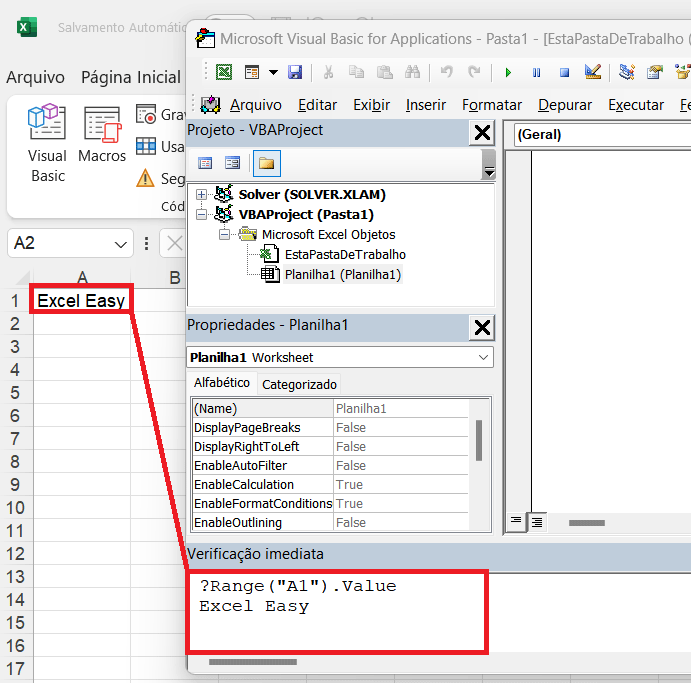Viewport: 691px width, 683px height.
Task: Toggle the Full Module View button
Action: 537,522
